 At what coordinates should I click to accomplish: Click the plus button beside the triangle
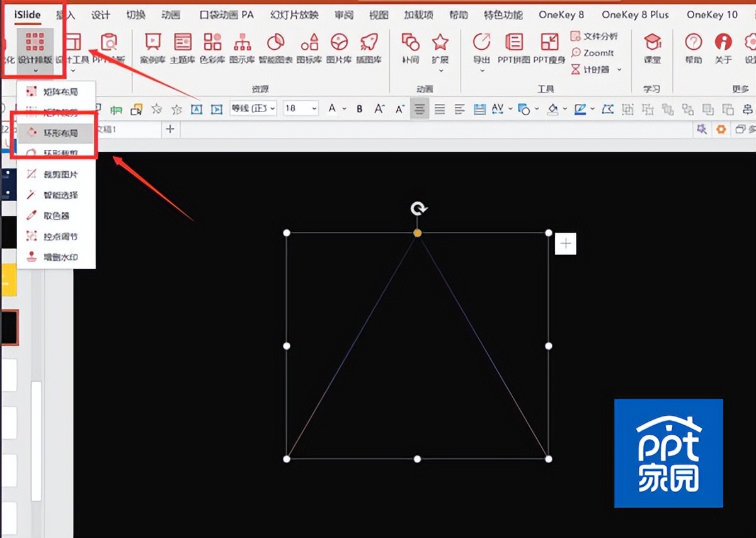point(566,244)
